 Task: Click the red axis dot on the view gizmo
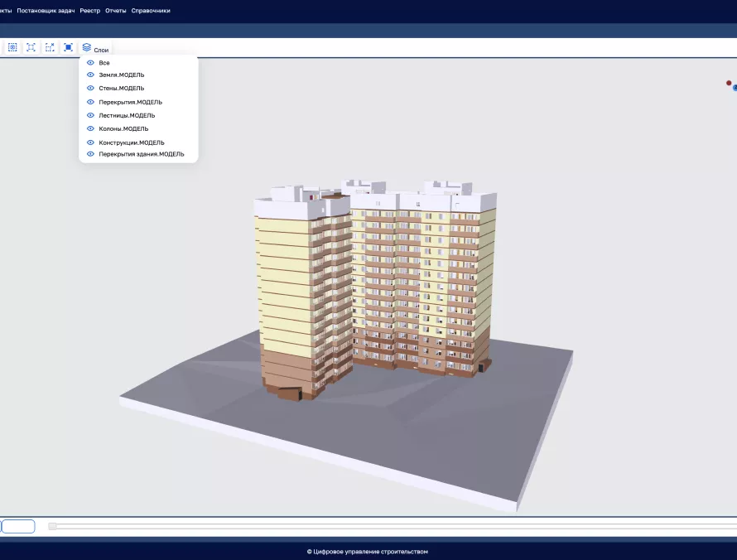click(729, 83)
